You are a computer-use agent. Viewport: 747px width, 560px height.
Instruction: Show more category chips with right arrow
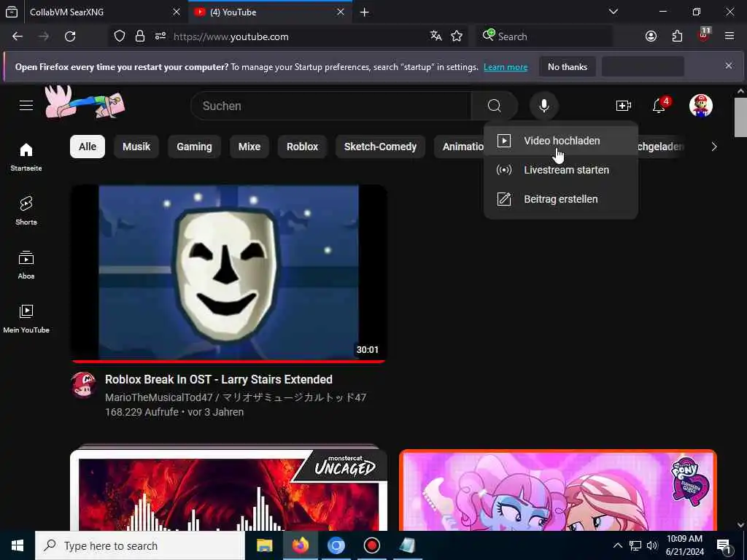[x=713, y=147]
